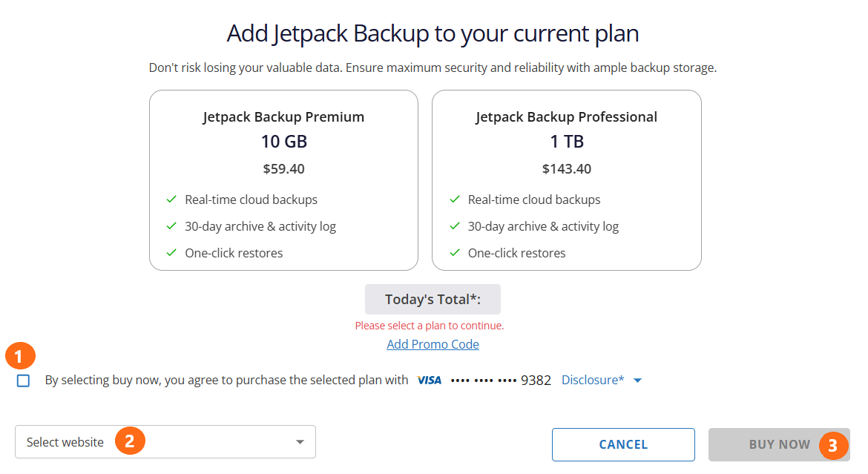Click the green checkmark beside Premium real-time cloud backups
This screenshot has width=868, height=474.
tap(171, 199)
